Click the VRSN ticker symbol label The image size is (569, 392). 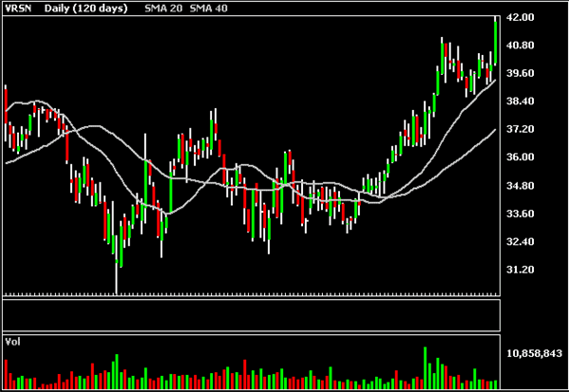(18, 9)
